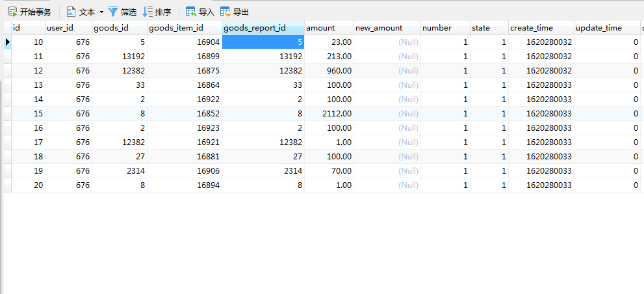This screenshot has height=294, width=644.
Task: Click id cell 16
Action: (29, 128)
